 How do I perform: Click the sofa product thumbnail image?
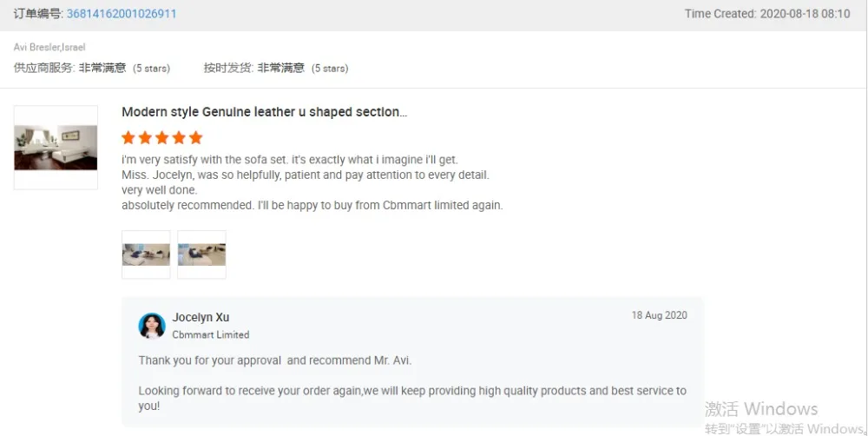56,147
